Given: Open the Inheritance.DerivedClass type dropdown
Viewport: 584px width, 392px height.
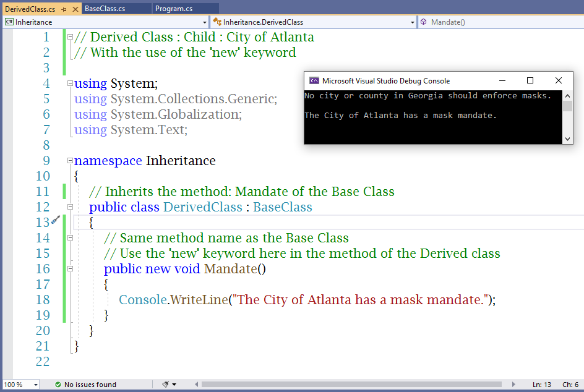Looking at the screenshot, I should point(412,22).
